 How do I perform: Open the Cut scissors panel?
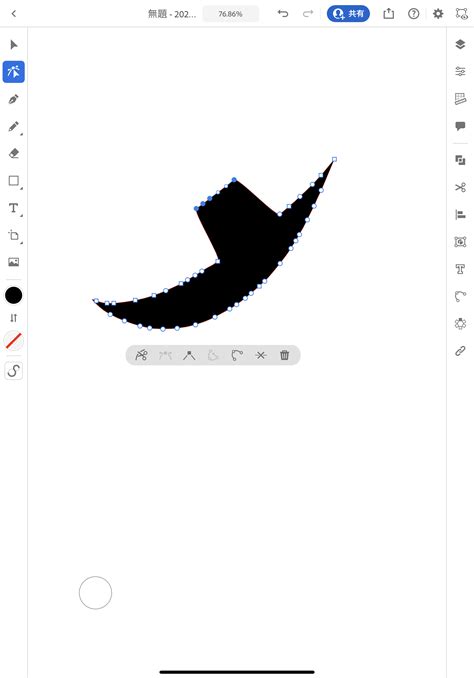[x=460, y=187]
